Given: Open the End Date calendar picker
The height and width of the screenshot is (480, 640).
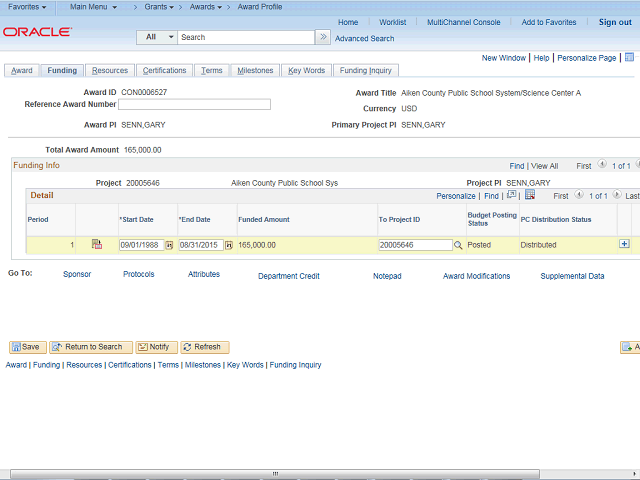Looking at the screenshot, I should click(x=229, y=245).
